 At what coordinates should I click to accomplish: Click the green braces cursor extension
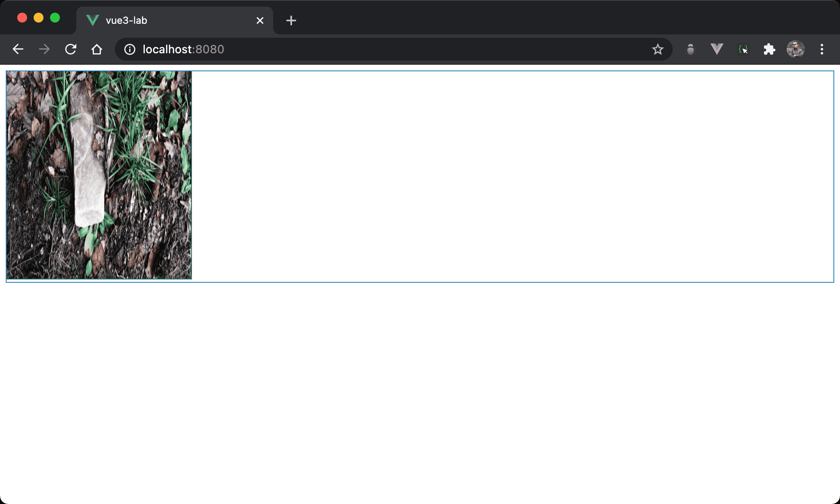[743, 50]
